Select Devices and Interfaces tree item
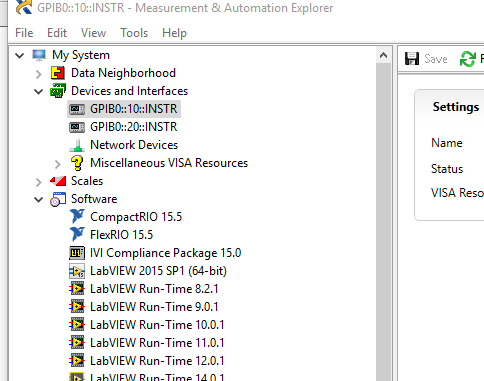Image resolution: width=484 pixels, height=381 pixels. 129,91
